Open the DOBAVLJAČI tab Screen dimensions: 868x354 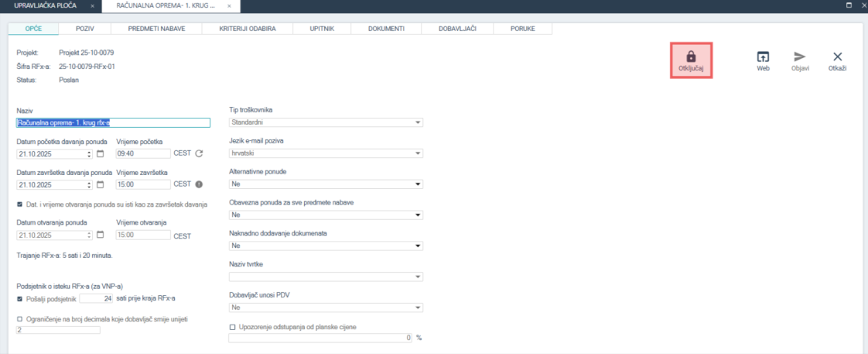[456, 29]
